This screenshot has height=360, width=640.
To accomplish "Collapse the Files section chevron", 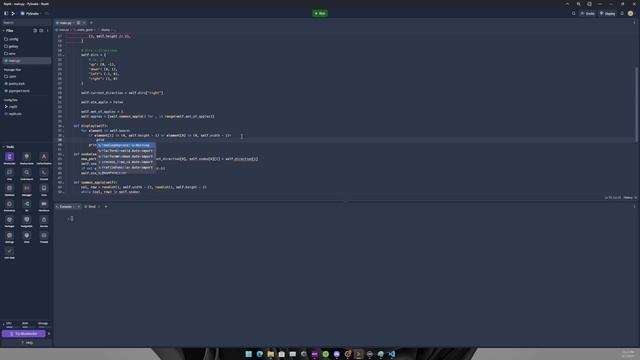I will pos(4,31).
